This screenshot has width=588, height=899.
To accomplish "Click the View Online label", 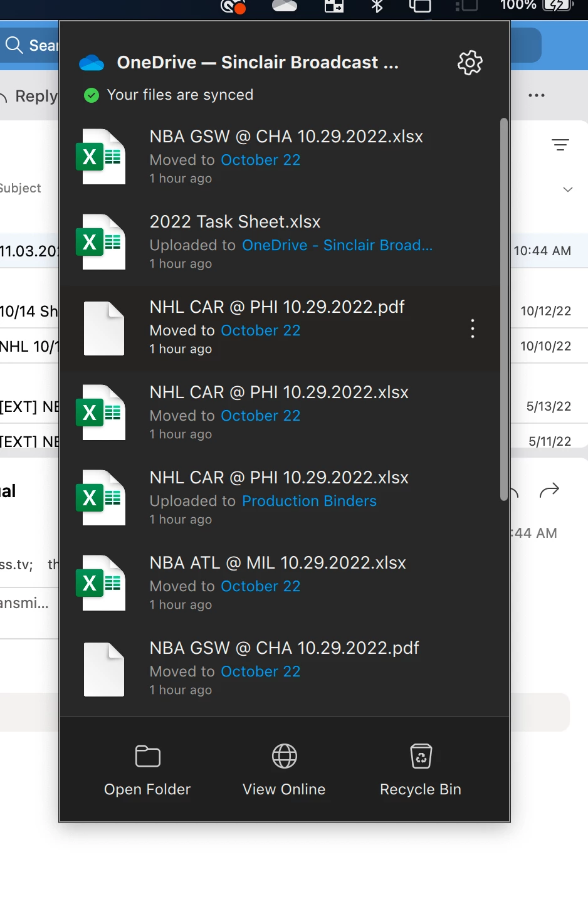I will [284, 789].
